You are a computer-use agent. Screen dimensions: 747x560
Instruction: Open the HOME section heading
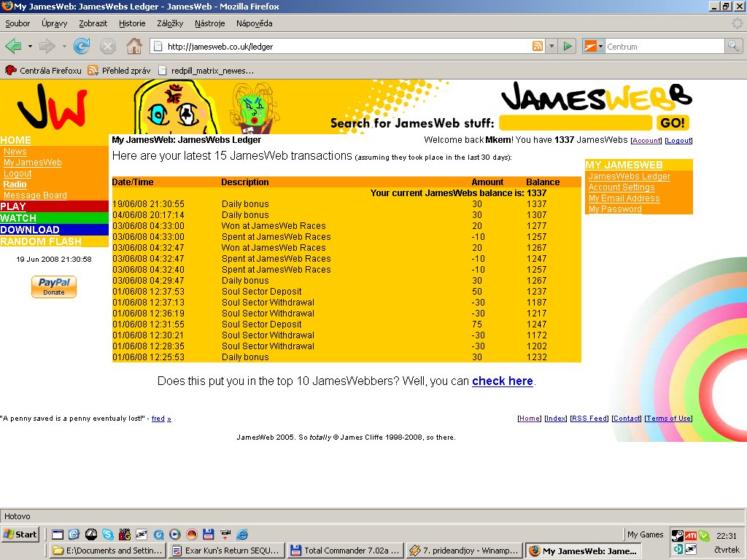coord(16,140)
